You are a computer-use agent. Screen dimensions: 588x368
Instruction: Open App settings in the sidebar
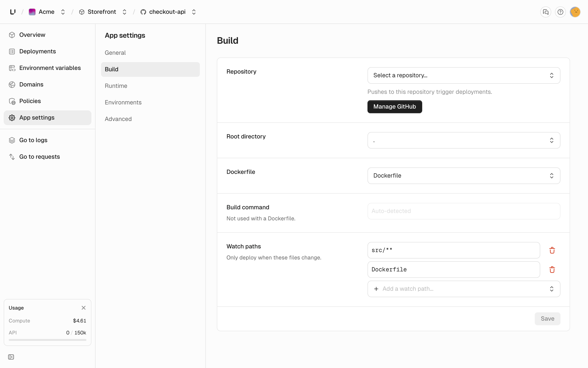coord(47,118)
